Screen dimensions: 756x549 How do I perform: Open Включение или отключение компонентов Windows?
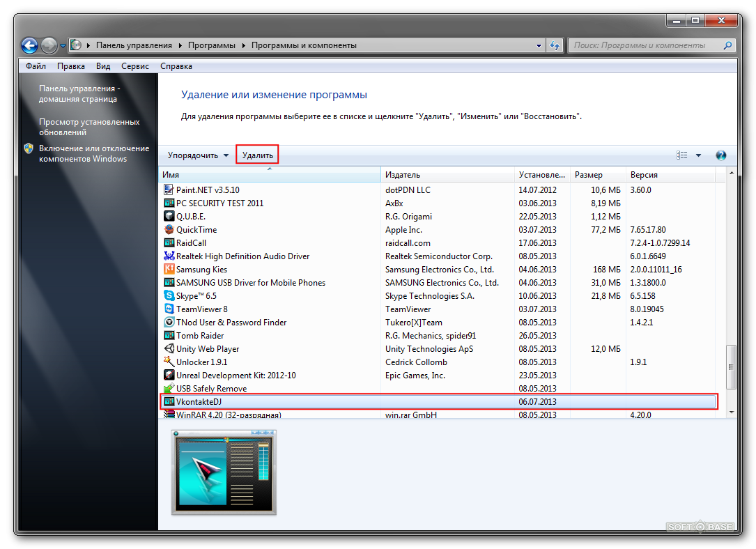point(94,153)
